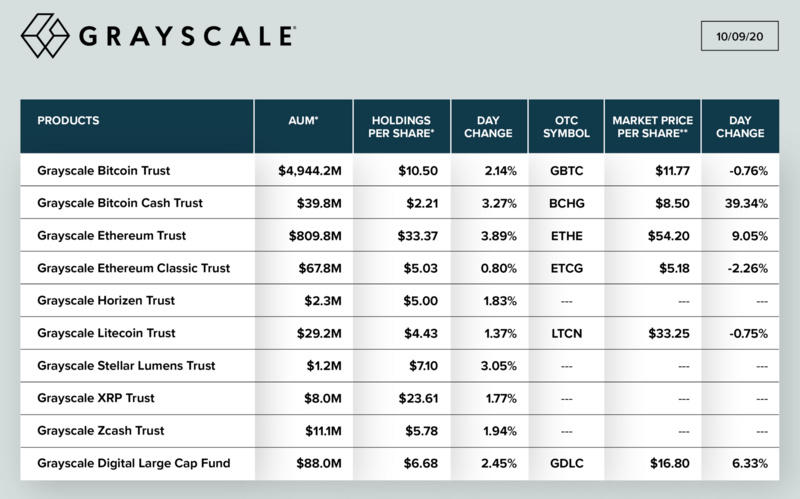Select the 39.34% day change value

click(747, 203)
